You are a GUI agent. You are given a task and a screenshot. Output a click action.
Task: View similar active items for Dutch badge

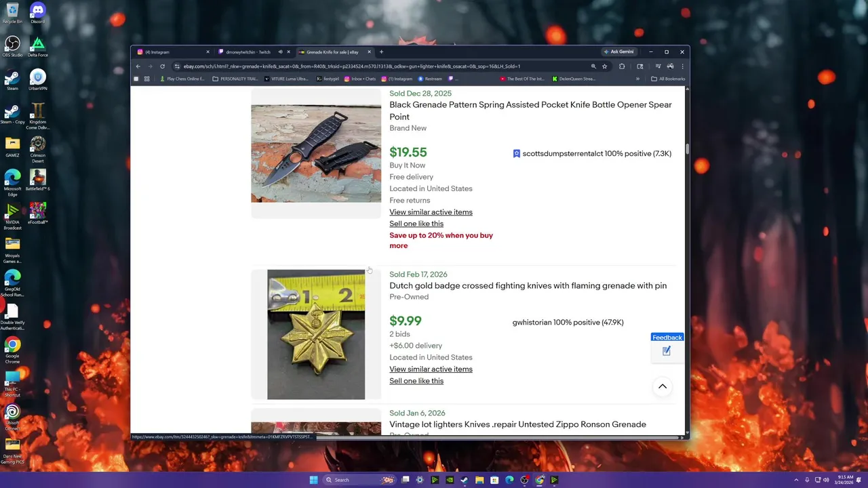pos(431,369)
